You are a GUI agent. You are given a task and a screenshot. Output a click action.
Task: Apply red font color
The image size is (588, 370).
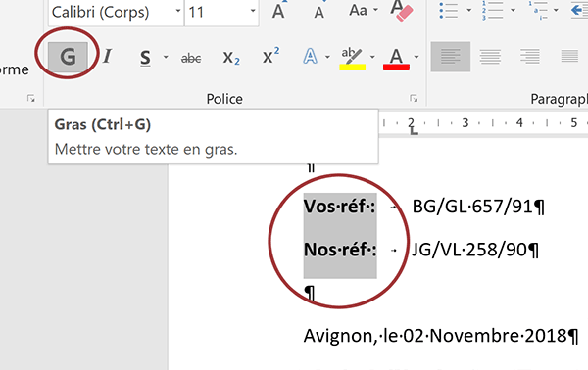coord(396,59)
